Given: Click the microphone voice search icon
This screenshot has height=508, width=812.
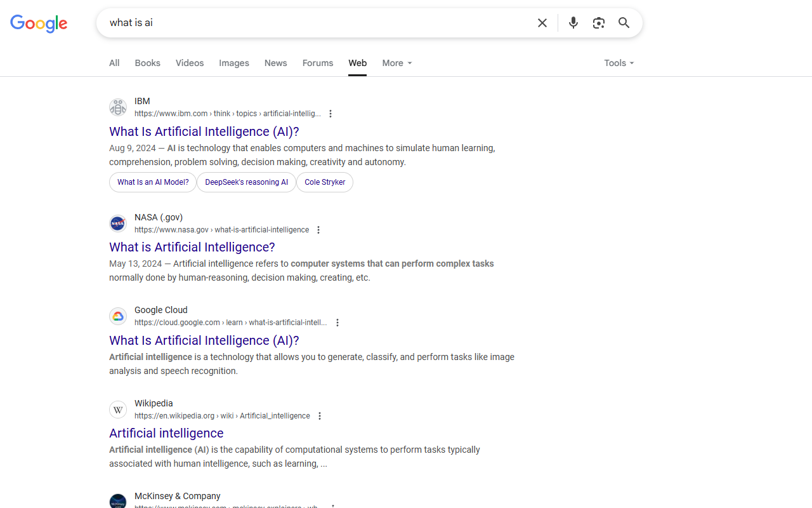Looking at the screenshot, I should pos(573,22).
